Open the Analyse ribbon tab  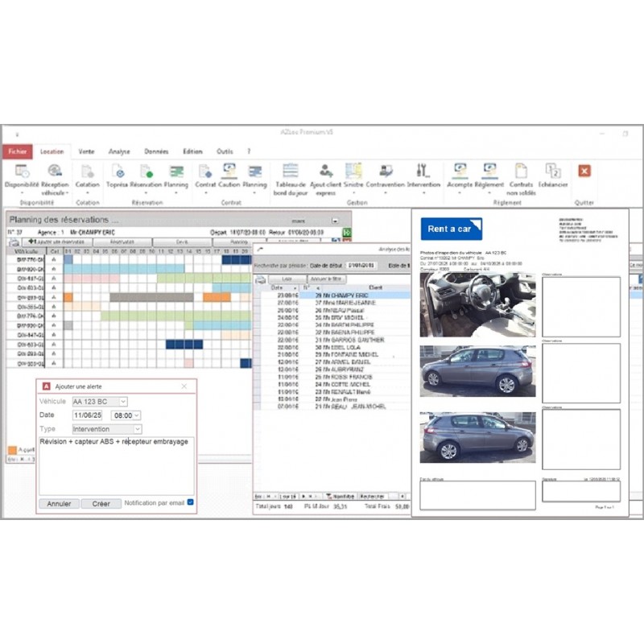[x=119, y=151]
